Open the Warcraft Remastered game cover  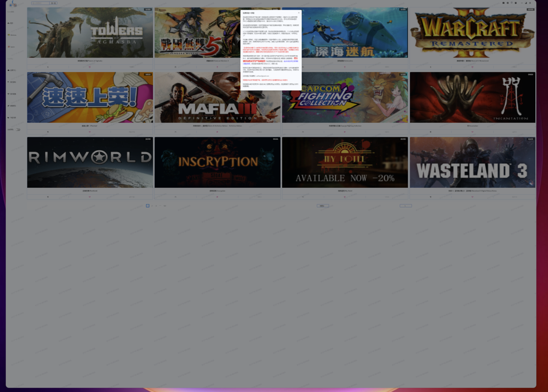click(473, 32)
